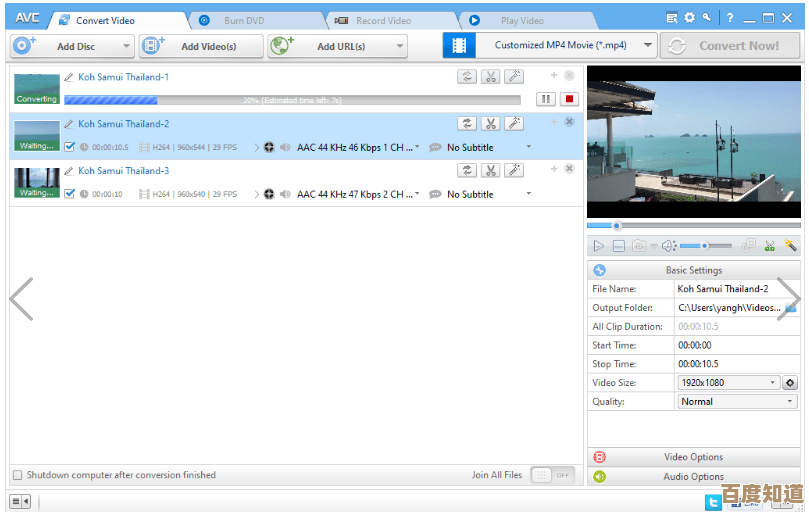Screen dimensions: 809x512
Task: Click the refresh icon for Koh Samui Thailand-2
Action: pos(466,123)
